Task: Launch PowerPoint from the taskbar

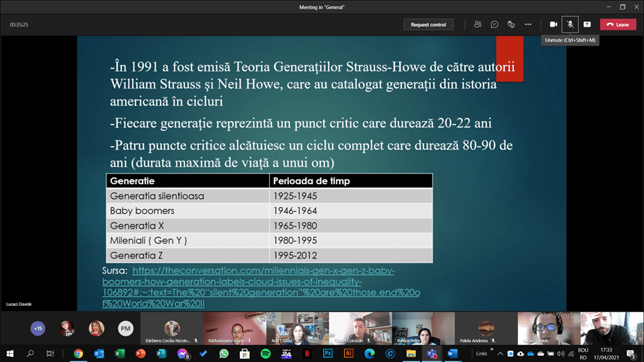Action: pyautogui.click(x=141, y=354)
